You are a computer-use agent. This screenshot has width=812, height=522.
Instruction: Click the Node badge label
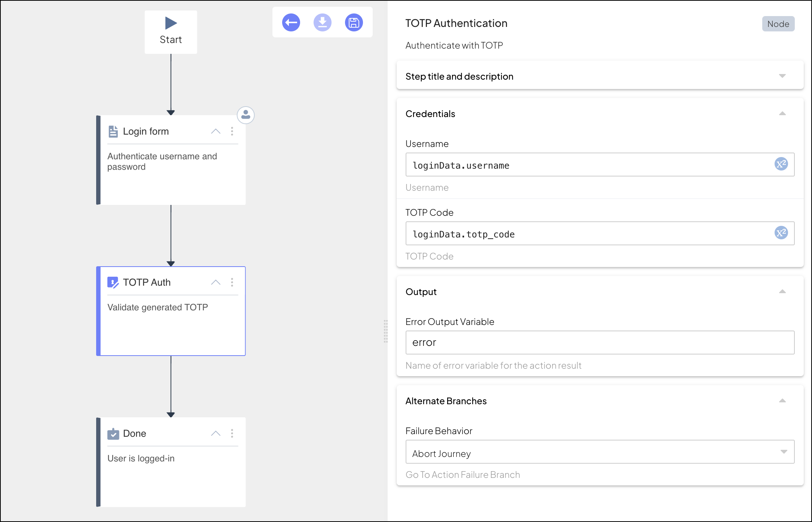point(778,24)
